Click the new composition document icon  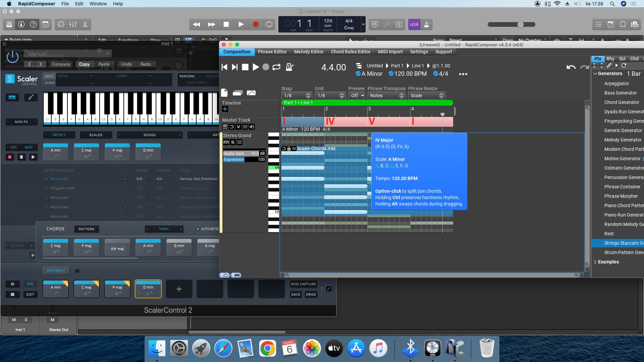(224, 93)
